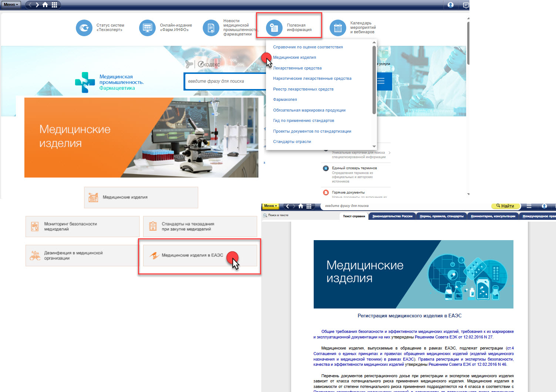This screenshot has height=392, width=556.
Task: Open the Онлайн-издание «Фарм.ИНФО» icon
Action: coord(147,28)
